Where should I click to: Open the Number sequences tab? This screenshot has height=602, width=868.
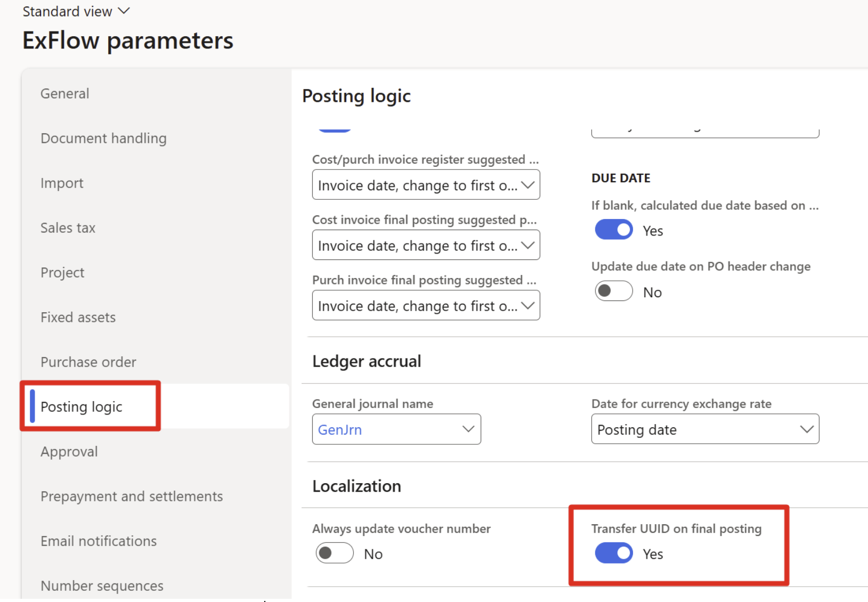pos(102,586)
